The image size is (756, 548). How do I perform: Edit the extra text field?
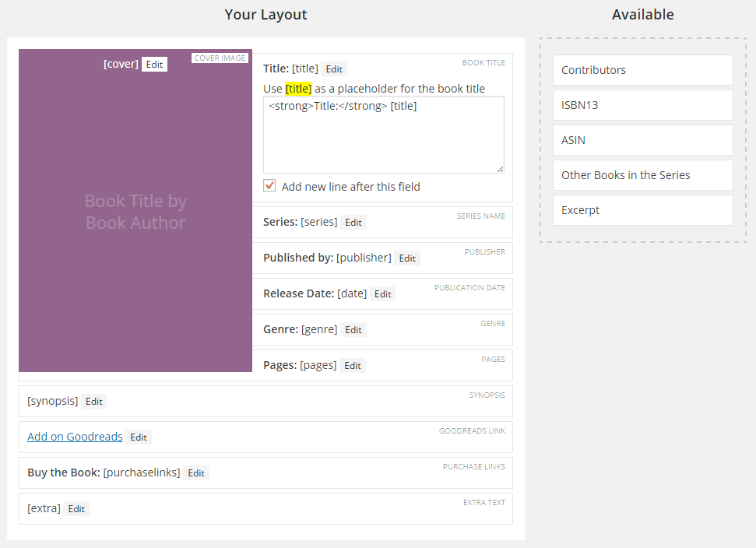click(76, 508)
